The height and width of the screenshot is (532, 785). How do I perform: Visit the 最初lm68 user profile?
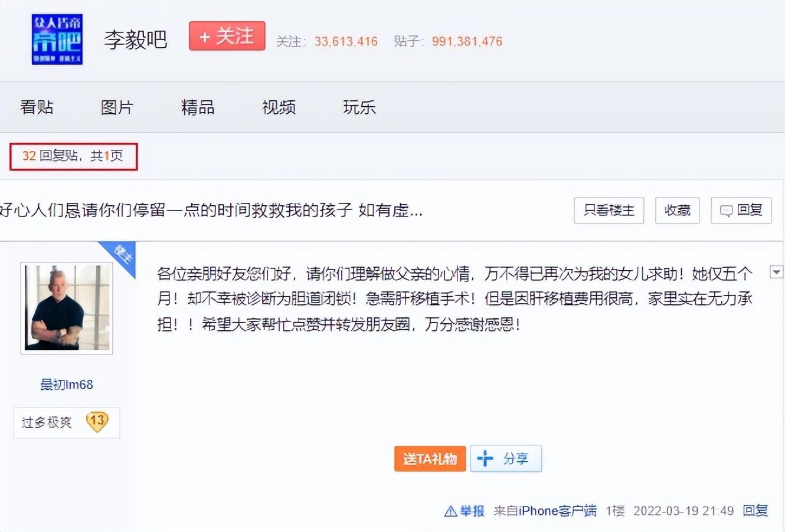click(x=67, y=385)
